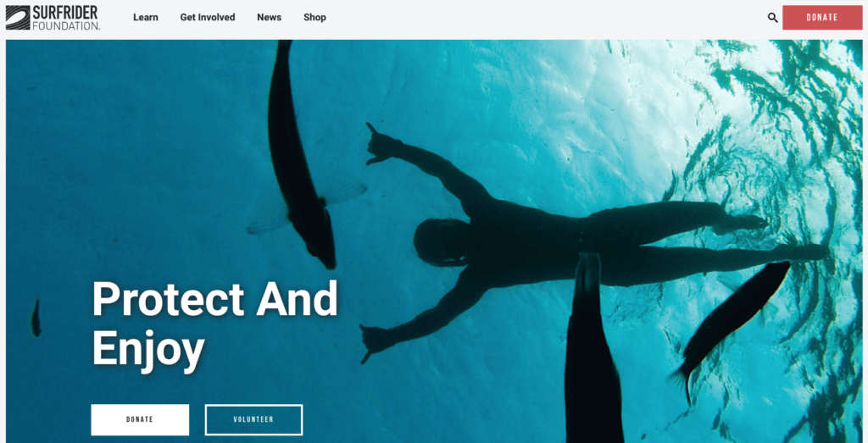Click the dark fin silhouette at bottom center
868x443 pixels.
593,348
